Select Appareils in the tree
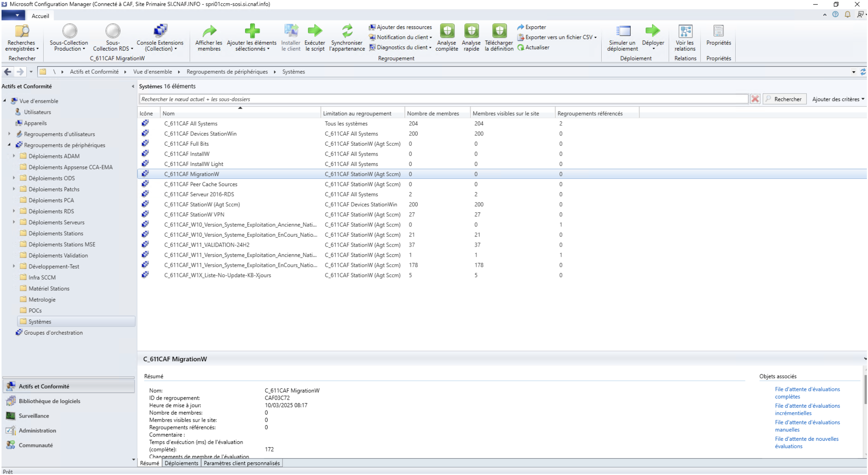This screenshot has height=475, width=868. coord(35,123)
